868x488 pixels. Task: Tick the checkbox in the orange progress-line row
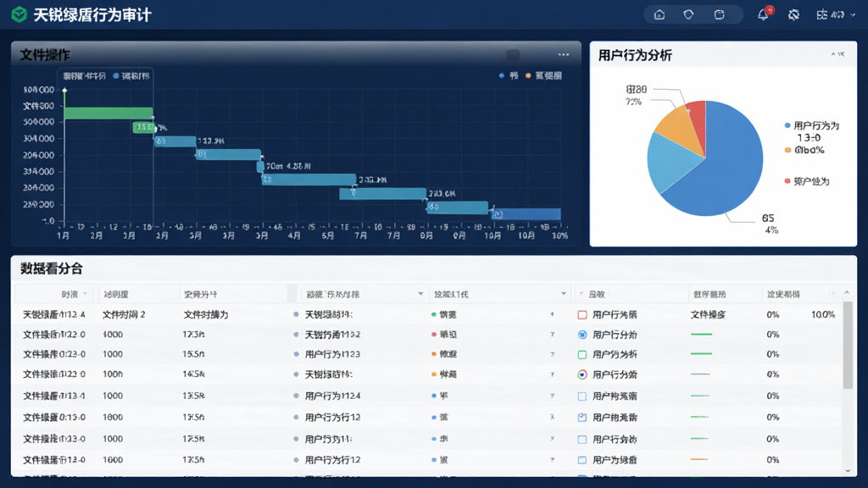[x=581, y=460]
